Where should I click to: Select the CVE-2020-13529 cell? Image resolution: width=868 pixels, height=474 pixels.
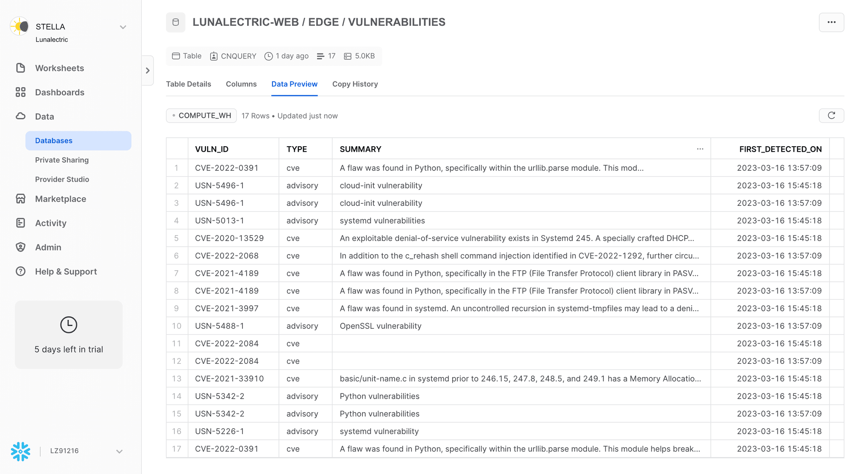pos(229,238)
